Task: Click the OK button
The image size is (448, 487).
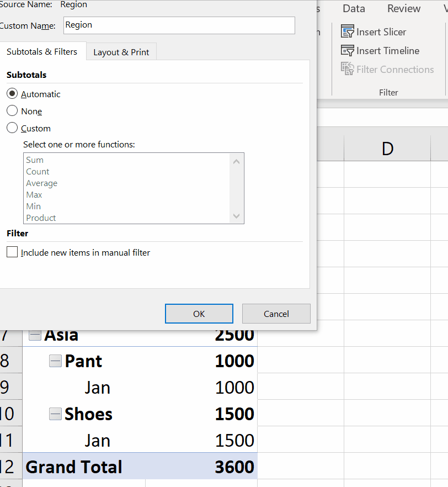Action: point(199,313)
